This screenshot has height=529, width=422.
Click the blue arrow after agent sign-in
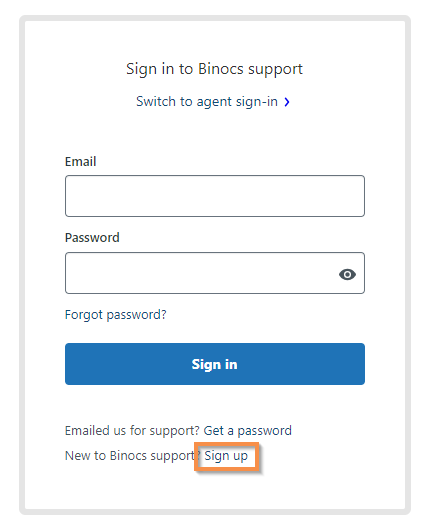coord(287,102)
